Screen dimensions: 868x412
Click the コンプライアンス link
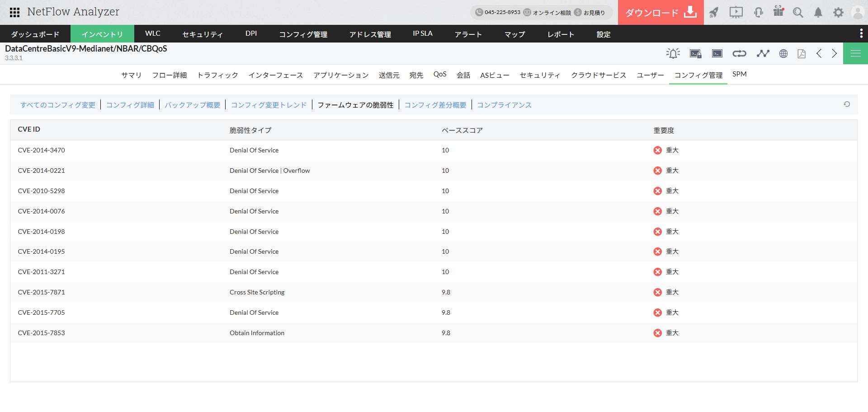pyautogui.click(x=504, y=105)
